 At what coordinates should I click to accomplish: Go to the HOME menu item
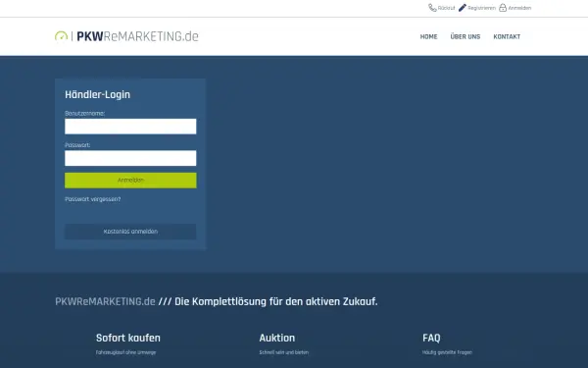click(428, 37)
